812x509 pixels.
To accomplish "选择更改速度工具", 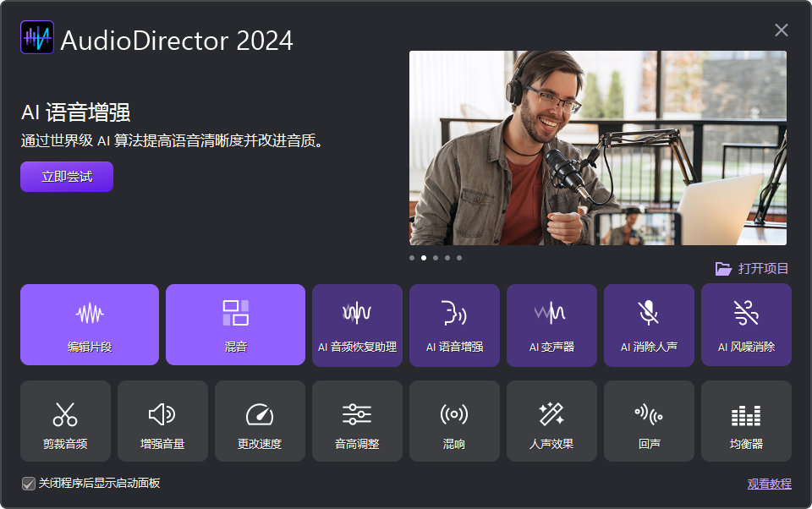I will (x=260, y=420).
